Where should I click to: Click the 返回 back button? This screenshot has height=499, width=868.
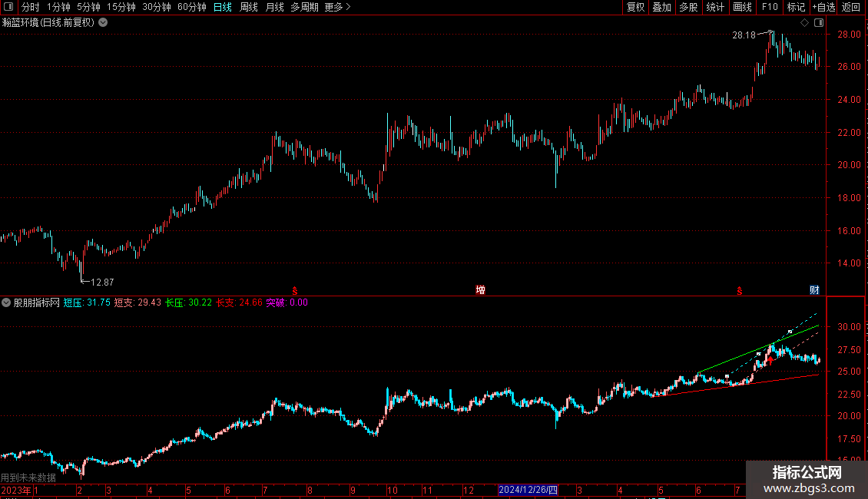[x=851, y=7]
